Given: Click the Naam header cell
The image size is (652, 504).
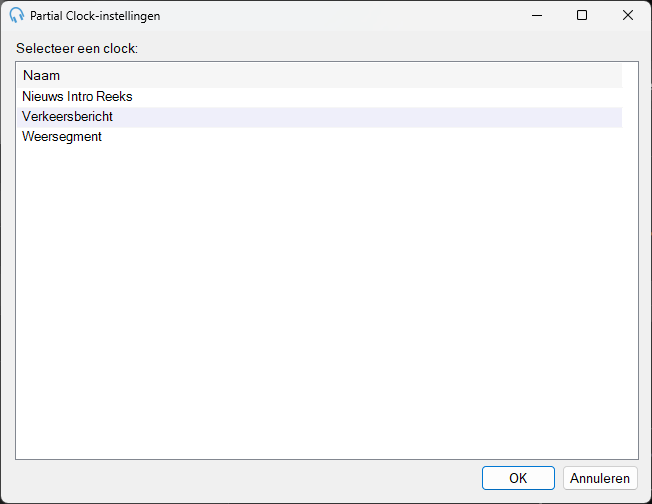Looking at the screenshot, I should pyautogui.click(x=319, y=75).
